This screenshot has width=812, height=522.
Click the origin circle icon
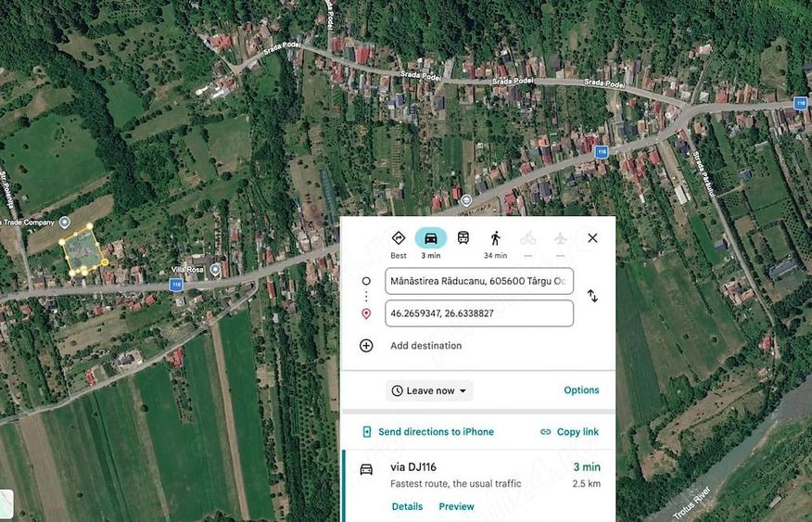[366, 281]
